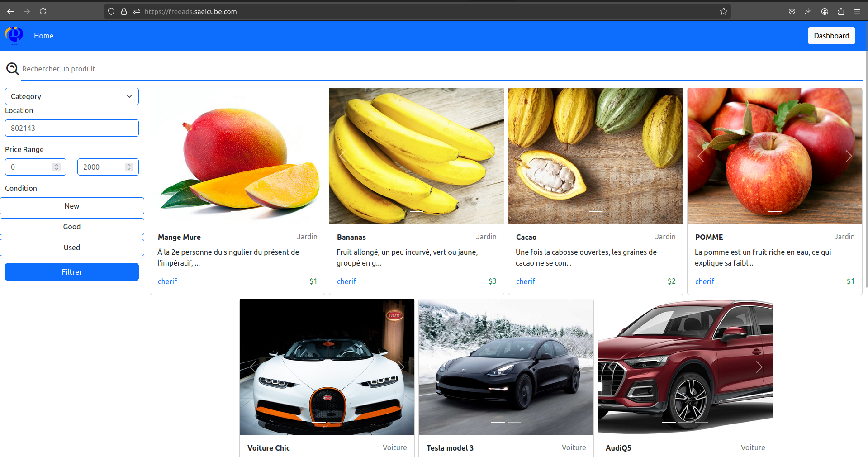Open cherif seller link on Bananas card
This screenshot has width=868, height=457.
346,281
